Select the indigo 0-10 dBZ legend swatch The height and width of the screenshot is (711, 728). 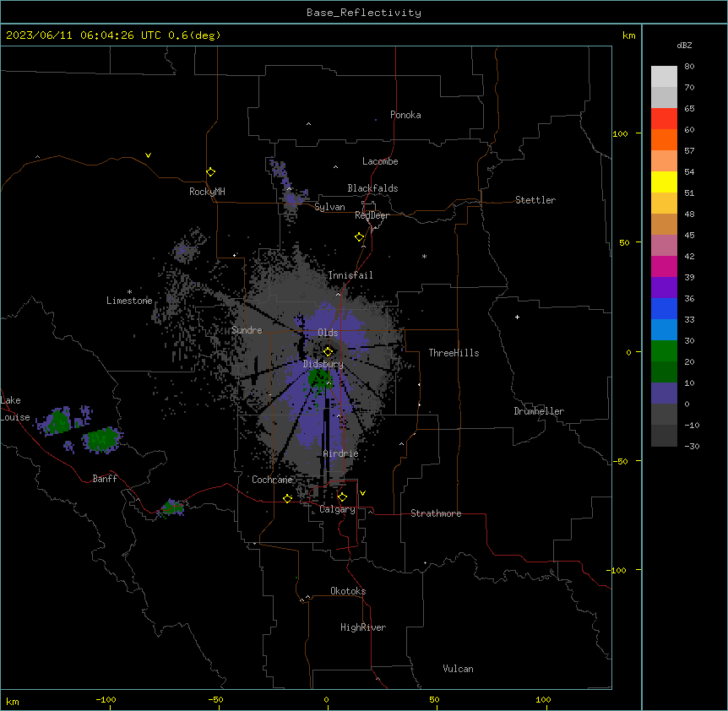coord(664,393)
